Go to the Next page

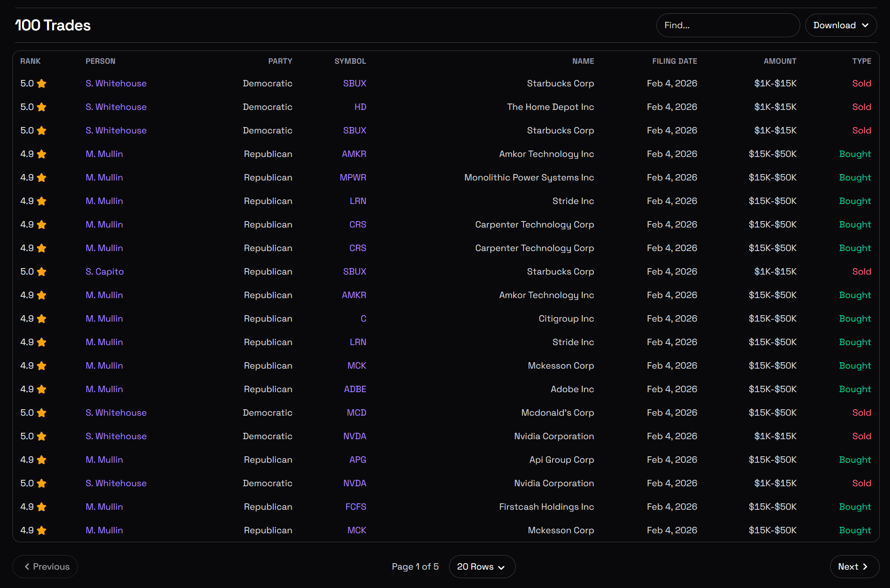(x=855, y=567)
